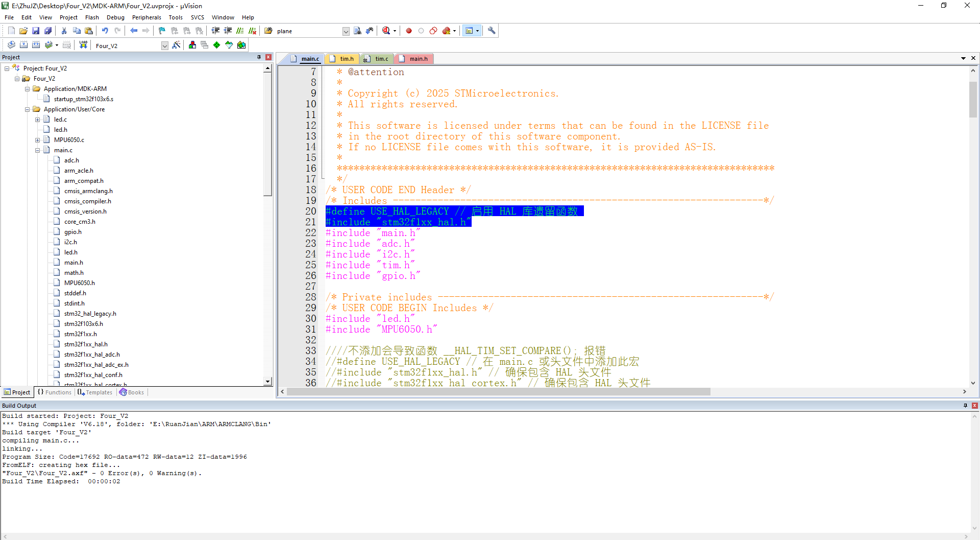The width and height of the screenshot is (980, 540).
Task: Open the Four_V2 target selection dropdown
Action: [164, 45]
